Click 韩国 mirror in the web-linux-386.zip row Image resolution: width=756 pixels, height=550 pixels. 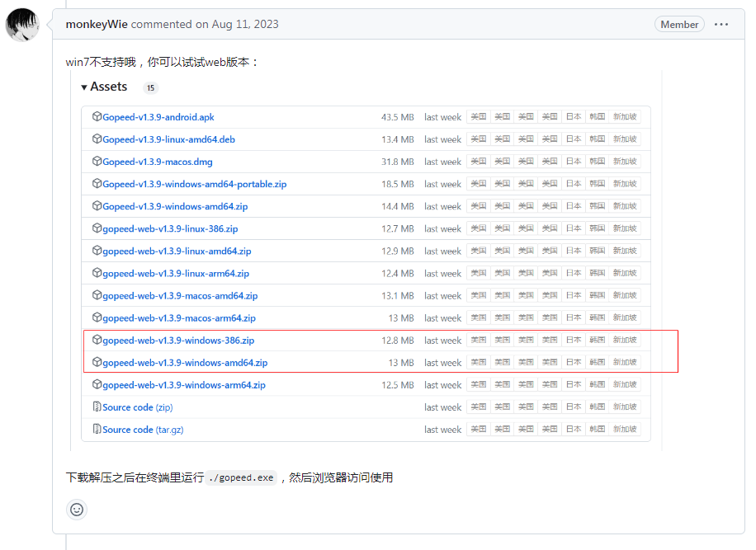[597, 228]
